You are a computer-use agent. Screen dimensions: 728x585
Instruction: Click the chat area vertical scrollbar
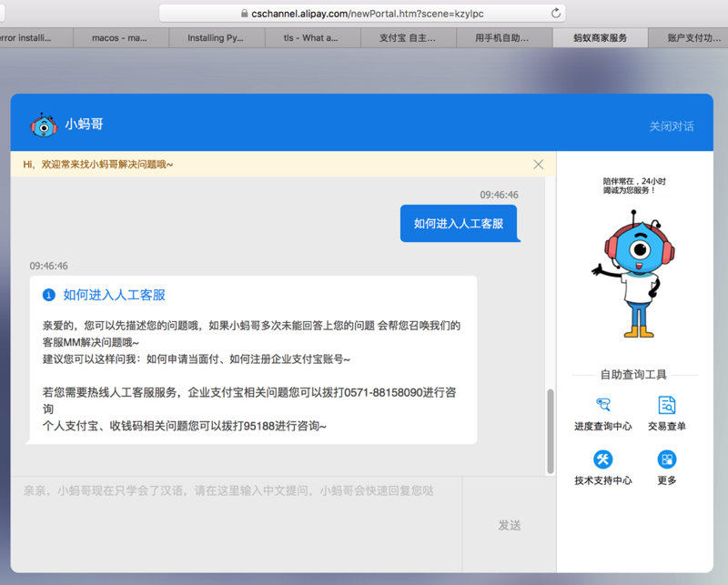coord(551,431)
